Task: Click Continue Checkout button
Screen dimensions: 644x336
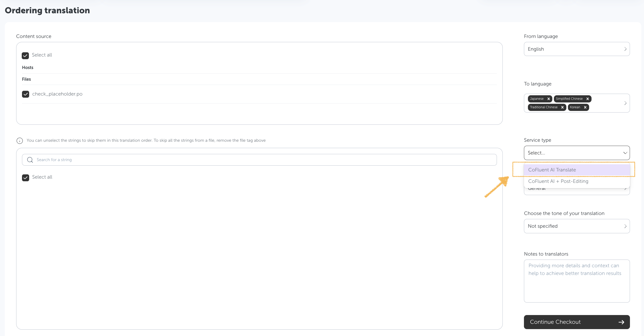Action: click(577, 322)
